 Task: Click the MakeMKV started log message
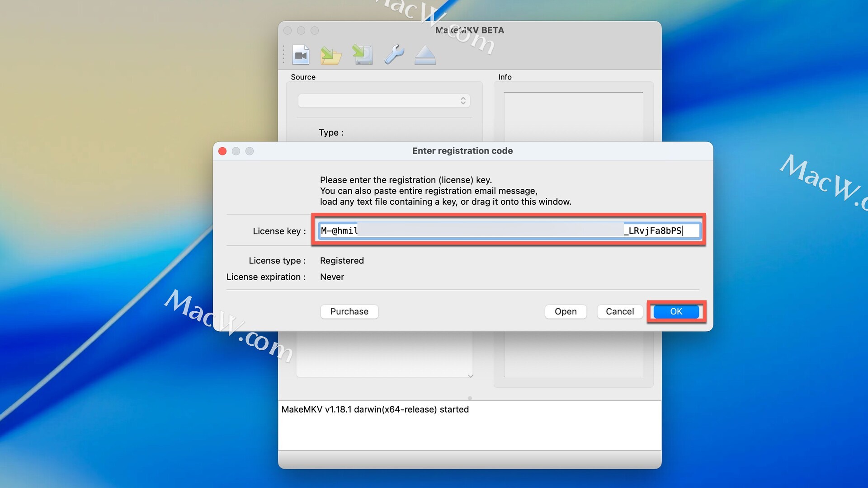tap(375, 409)
